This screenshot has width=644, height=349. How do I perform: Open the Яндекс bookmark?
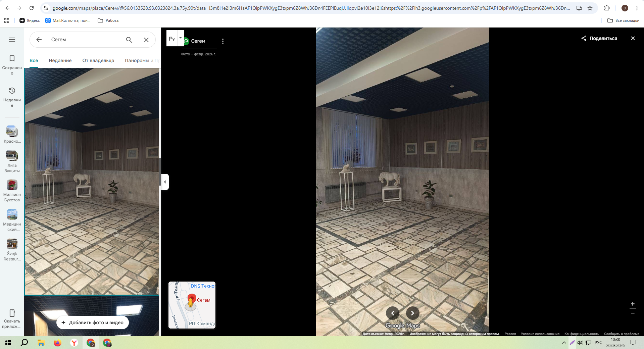[30, 20]
